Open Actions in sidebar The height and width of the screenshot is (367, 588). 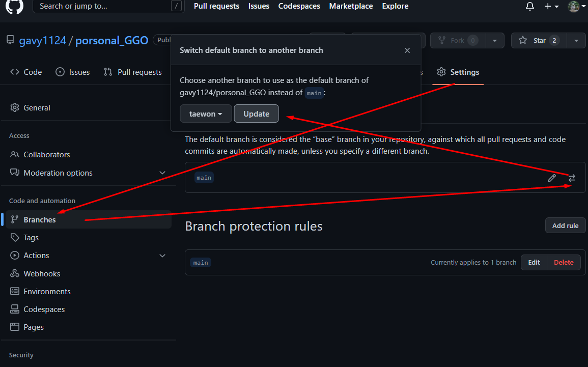pos(36,256)
